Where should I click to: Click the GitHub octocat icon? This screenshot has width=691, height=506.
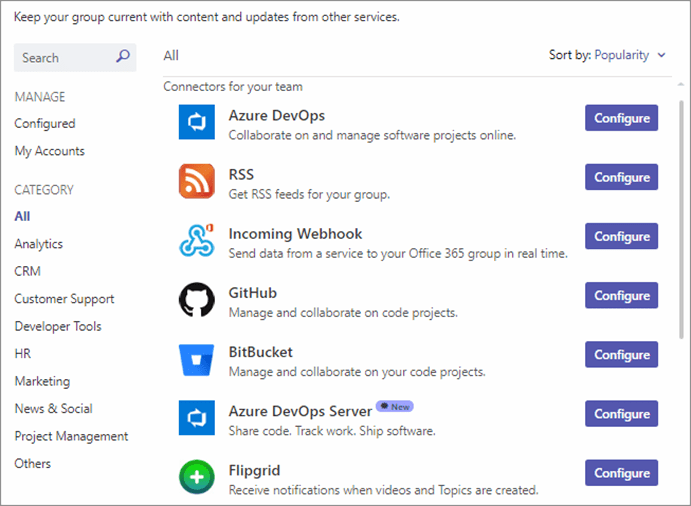click(197, 299)
